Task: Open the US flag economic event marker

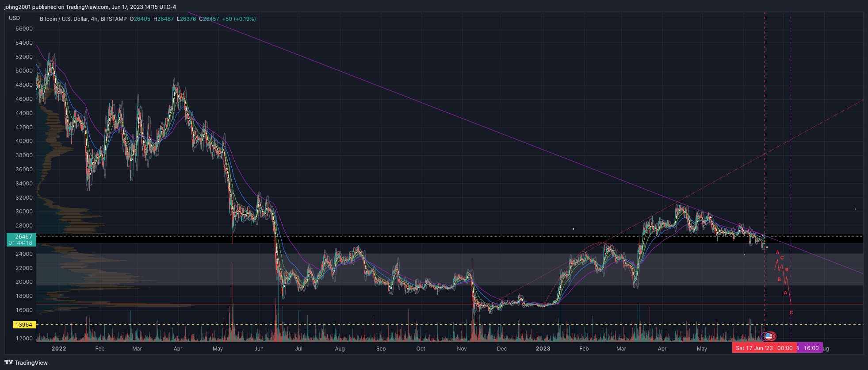Action: (769, 337)
